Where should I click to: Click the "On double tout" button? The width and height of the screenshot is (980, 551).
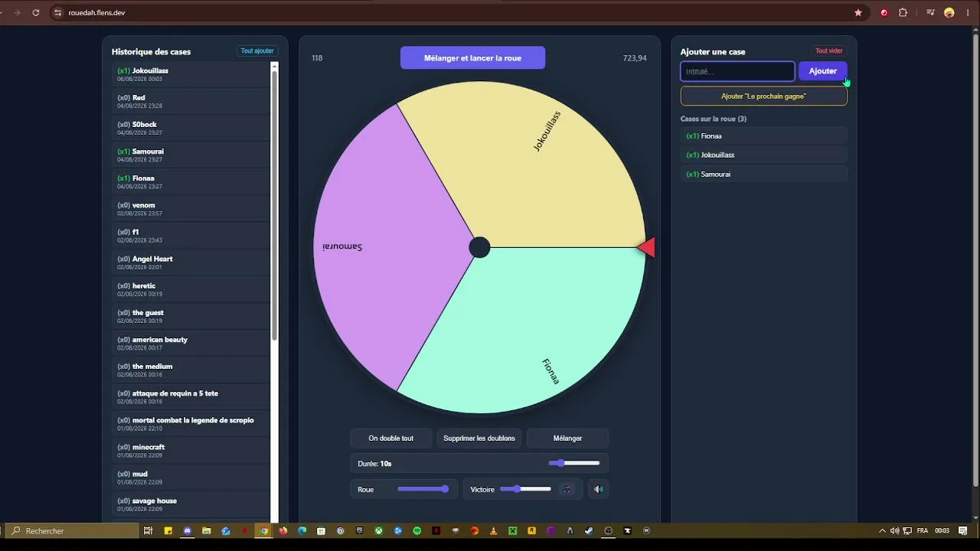(391, 439)
